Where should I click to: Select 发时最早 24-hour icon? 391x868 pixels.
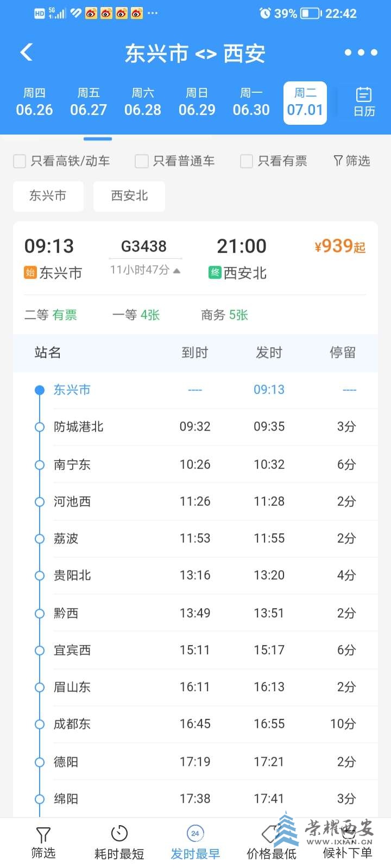coord(195,833)
